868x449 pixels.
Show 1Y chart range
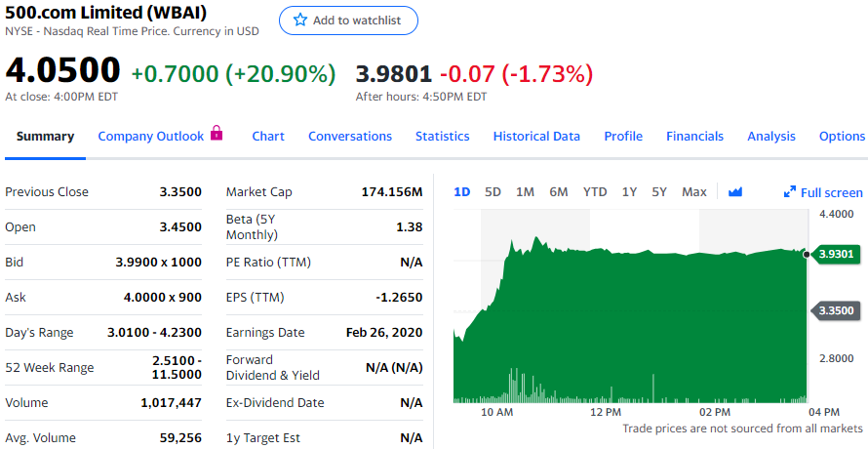click(x=629, y=191)
